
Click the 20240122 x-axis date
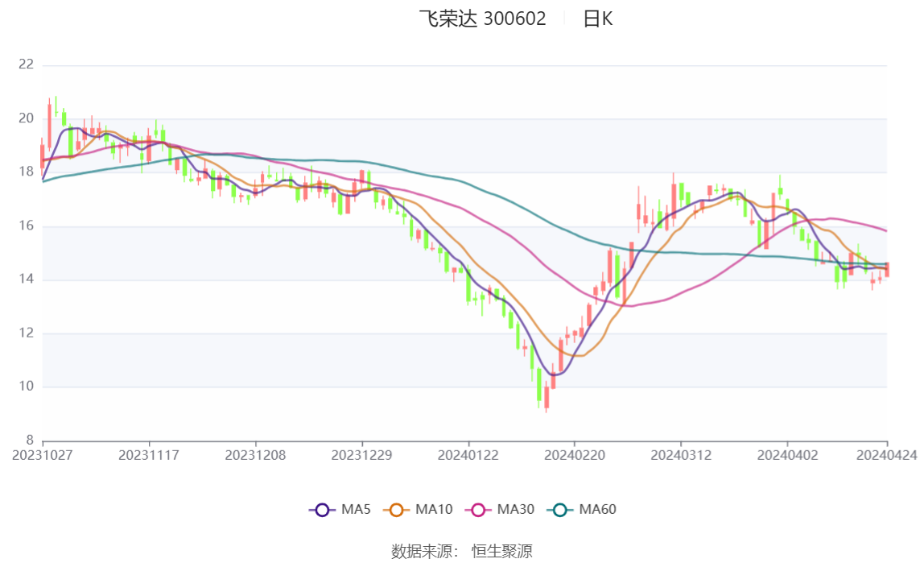(x=468, y=455)
